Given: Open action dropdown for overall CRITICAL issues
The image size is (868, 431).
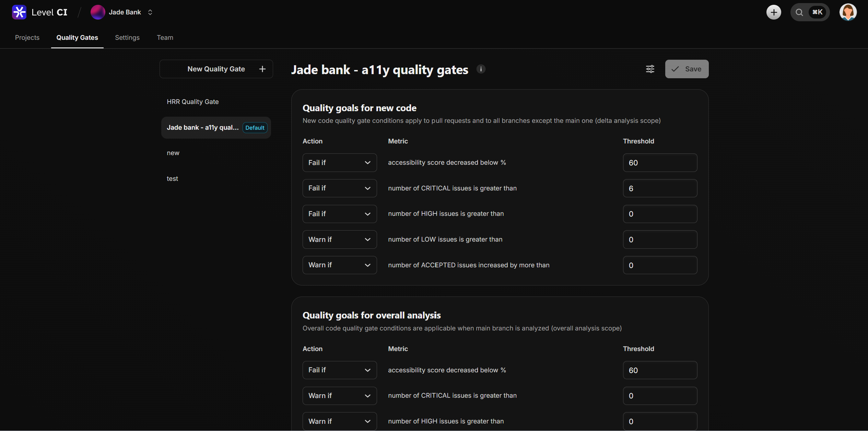Looking at the screenshot, I should click(339, 396).
